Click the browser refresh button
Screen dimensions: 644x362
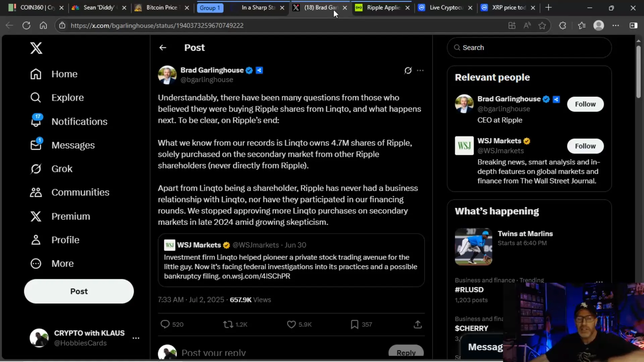click(26, 25)
